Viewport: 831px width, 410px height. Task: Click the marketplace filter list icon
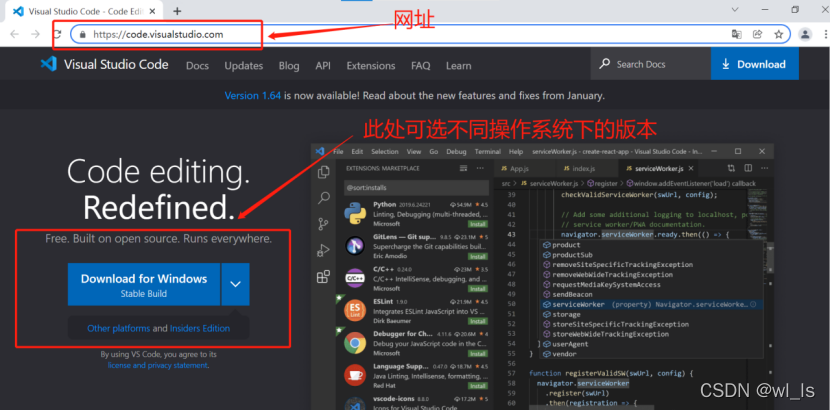(x=464, y=168)
